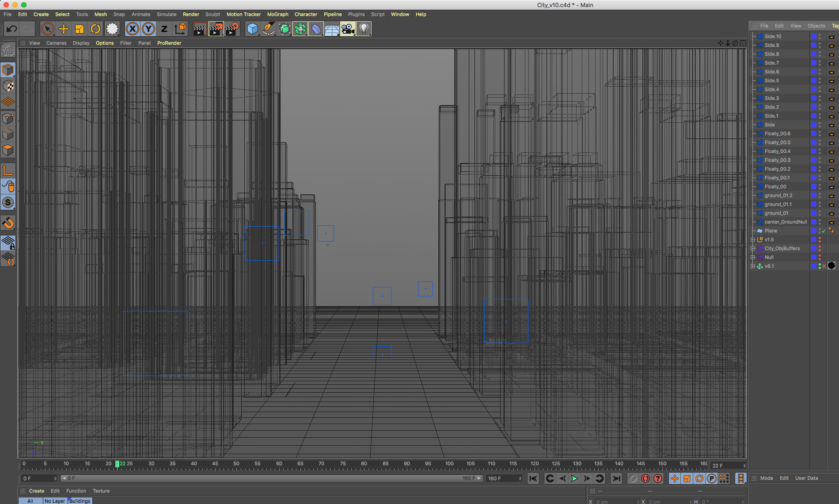This screenshot has width=839, height=504.
Task: Select the Buildings layer tab
Action: (80, 500)
